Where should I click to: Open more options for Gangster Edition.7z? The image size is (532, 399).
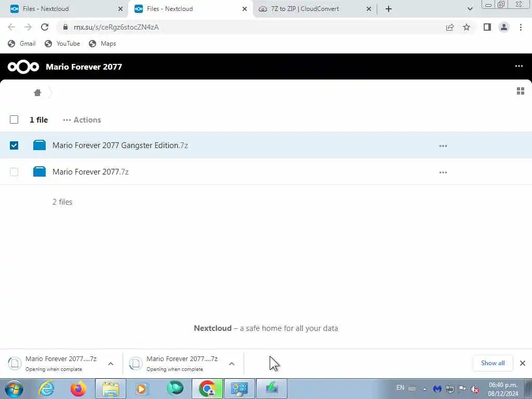point(443,146)
